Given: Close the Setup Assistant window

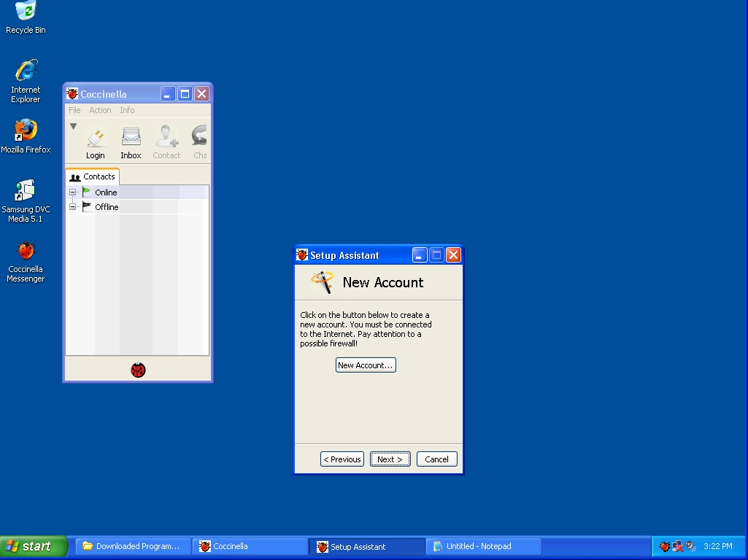Looking at the screenshot, I should (454, 255).
